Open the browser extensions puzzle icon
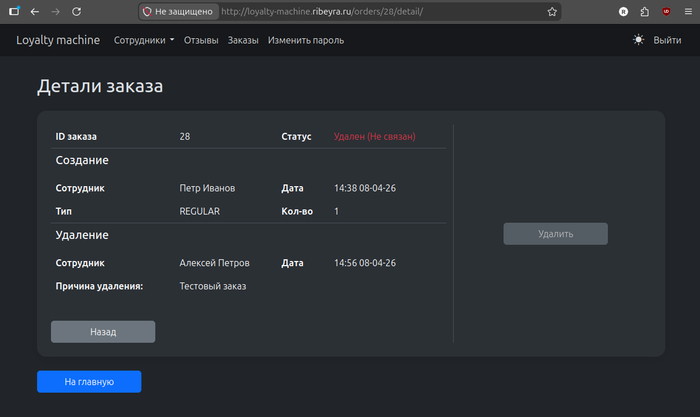This screenshot has width=700, height=417. coord(645,11)
